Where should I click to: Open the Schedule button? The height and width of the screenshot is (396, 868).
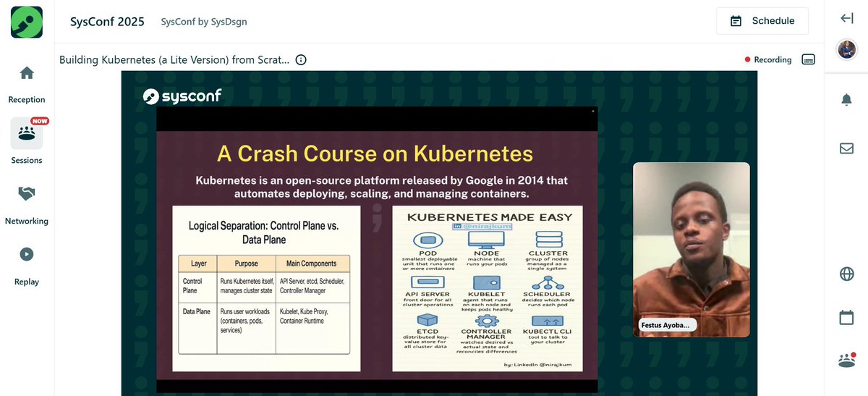click(762, 21)
